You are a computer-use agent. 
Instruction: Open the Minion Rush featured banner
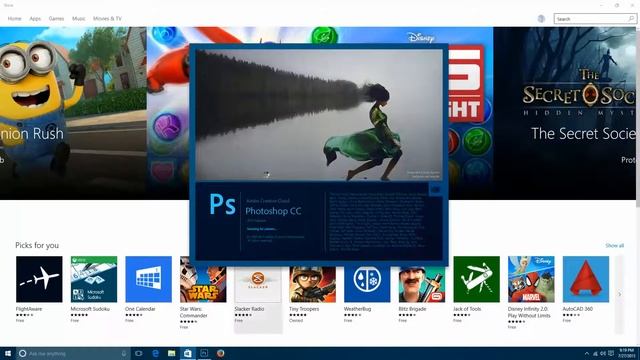73,113
